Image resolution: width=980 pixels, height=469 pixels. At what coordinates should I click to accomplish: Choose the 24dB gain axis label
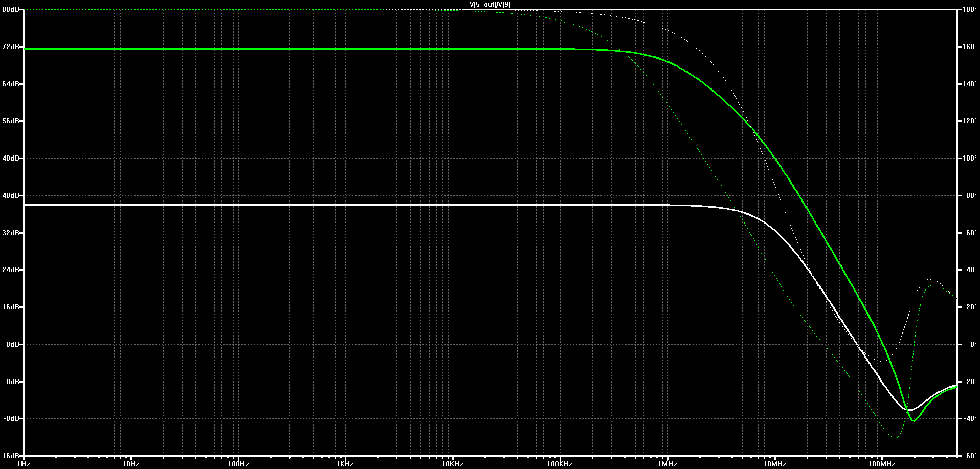point(11,270)
